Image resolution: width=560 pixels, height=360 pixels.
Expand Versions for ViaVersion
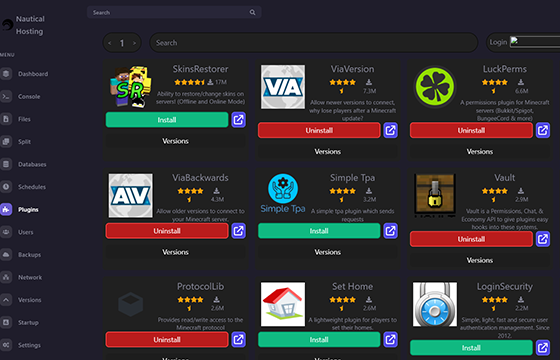pyautogui.click(x=328, y=152)
